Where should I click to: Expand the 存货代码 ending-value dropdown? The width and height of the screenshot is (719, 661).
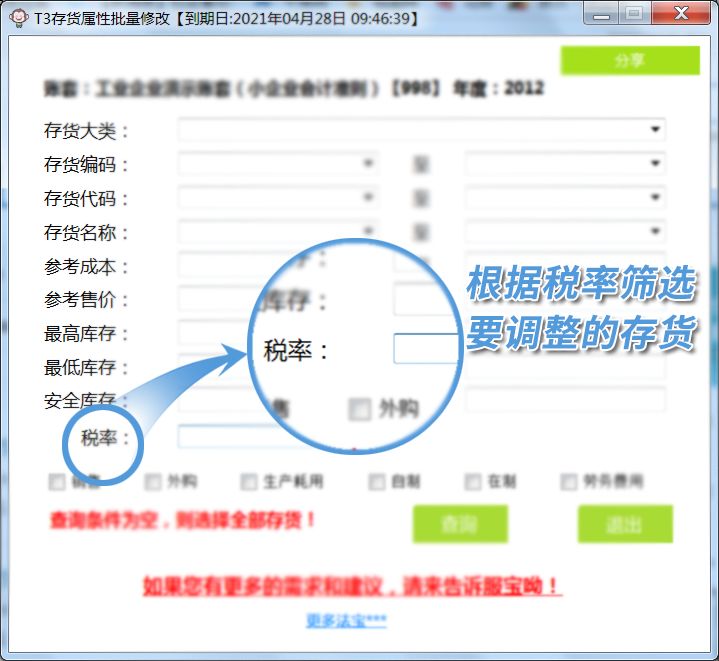tap(656, 198)
